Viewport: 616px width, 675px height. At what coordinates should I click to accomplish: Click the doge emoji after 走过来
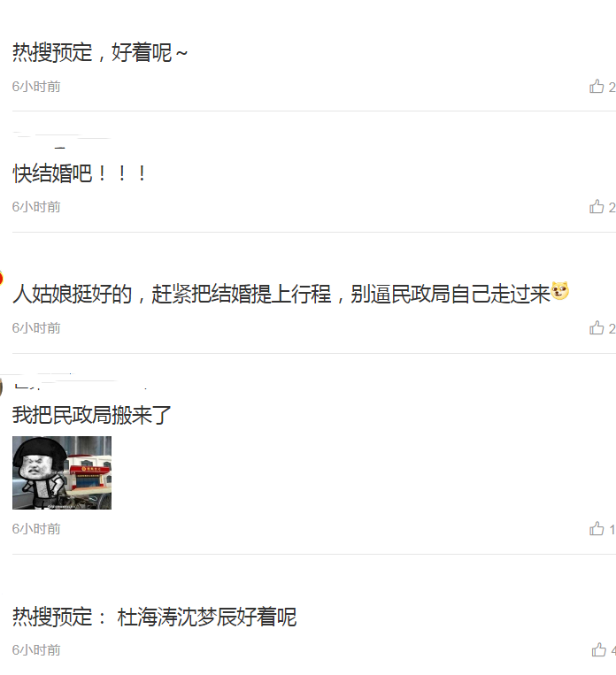coord(560,291)
